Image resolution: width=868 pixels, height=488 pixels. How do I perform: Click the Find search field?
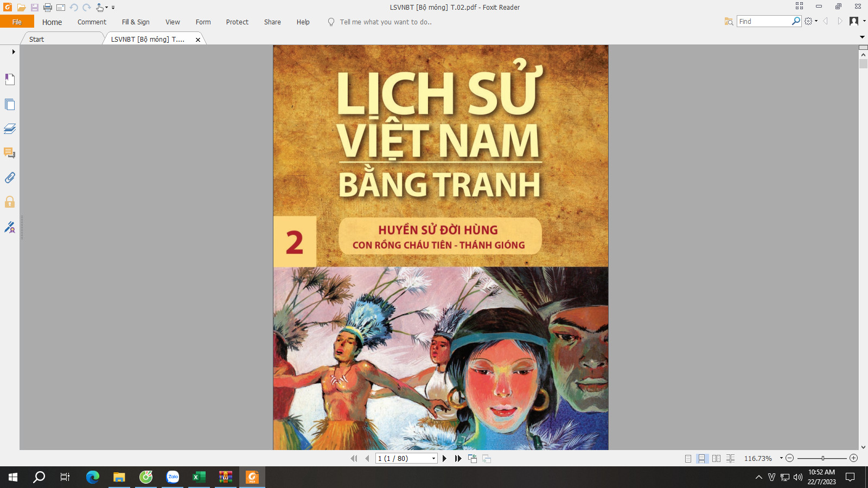pyautogui.click(x=763, y=21)
